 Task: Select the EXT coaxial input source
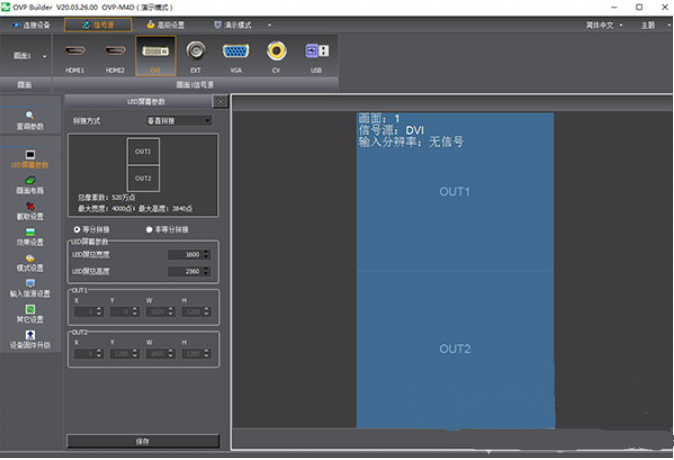pos(196,56)
